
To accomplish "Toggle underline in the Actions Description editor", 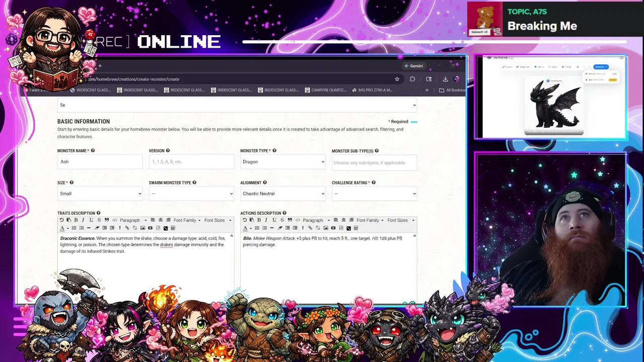I will pos(274,220).
